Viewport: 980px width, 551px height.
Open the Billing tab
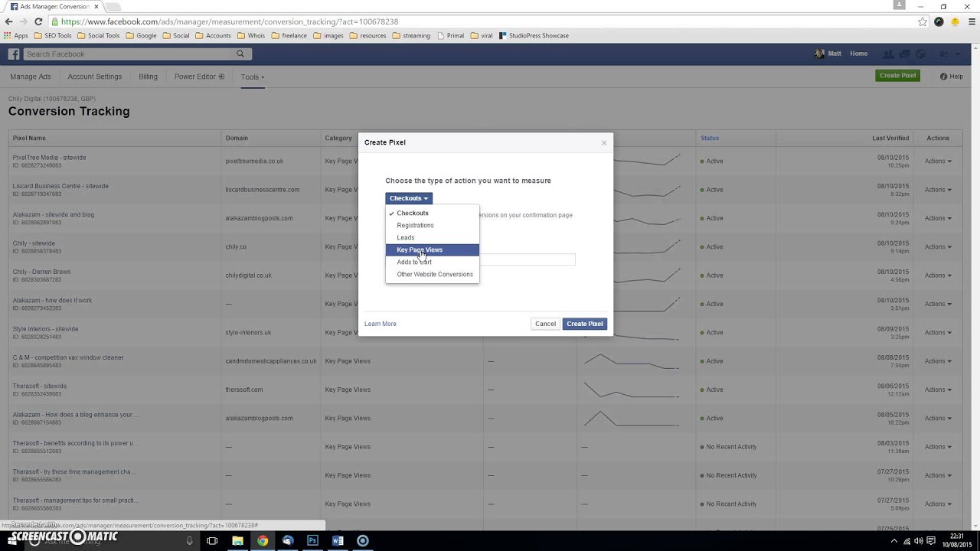(x=148, y=77)
